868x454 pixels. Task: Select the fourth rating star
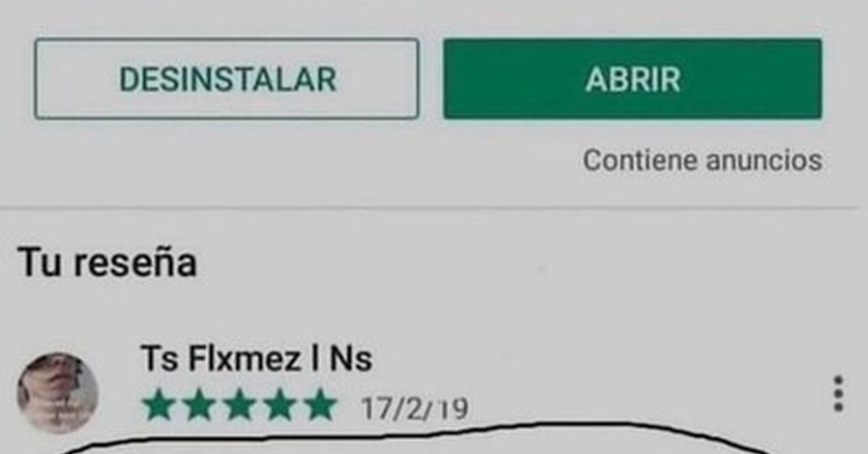point(280,405)
